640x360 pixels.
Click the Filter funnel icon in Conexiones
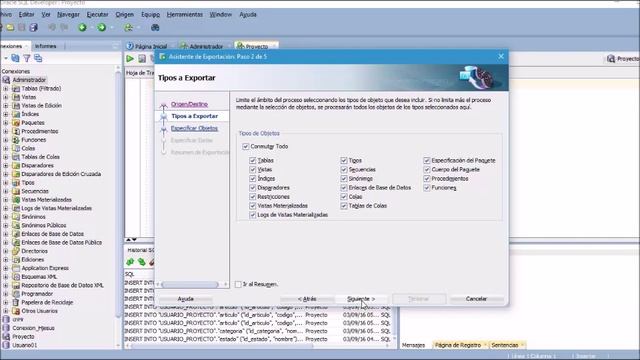pos(27,58)
